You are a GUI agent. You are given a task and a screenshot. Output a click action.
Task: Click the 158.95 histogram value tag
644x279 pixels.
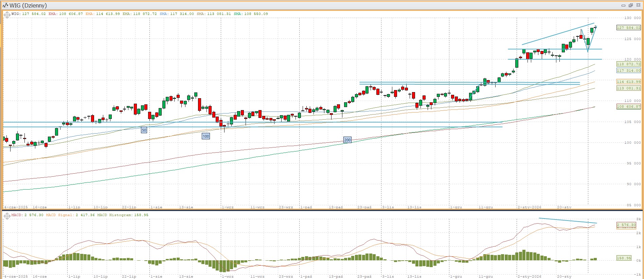[x=624, y=258]
